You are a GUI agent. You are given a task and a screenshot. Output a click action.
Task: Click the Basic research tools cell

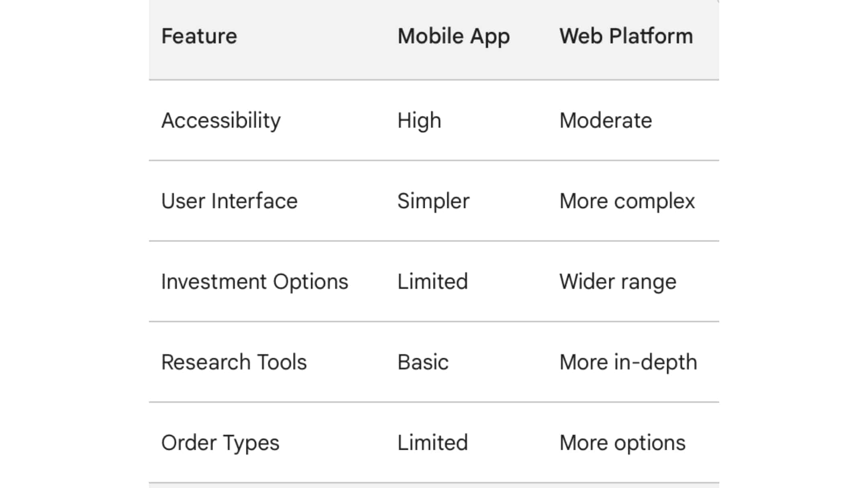423,362
